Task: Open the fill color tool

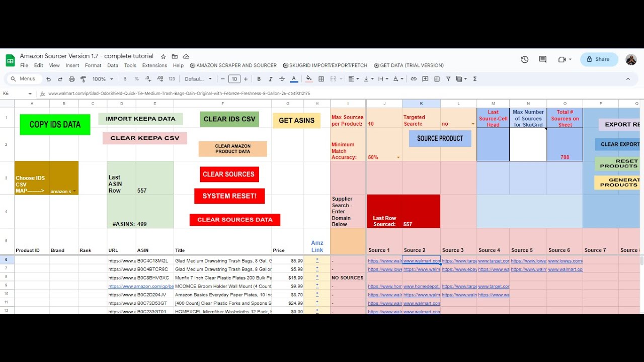Action: [x=309, y=79]
